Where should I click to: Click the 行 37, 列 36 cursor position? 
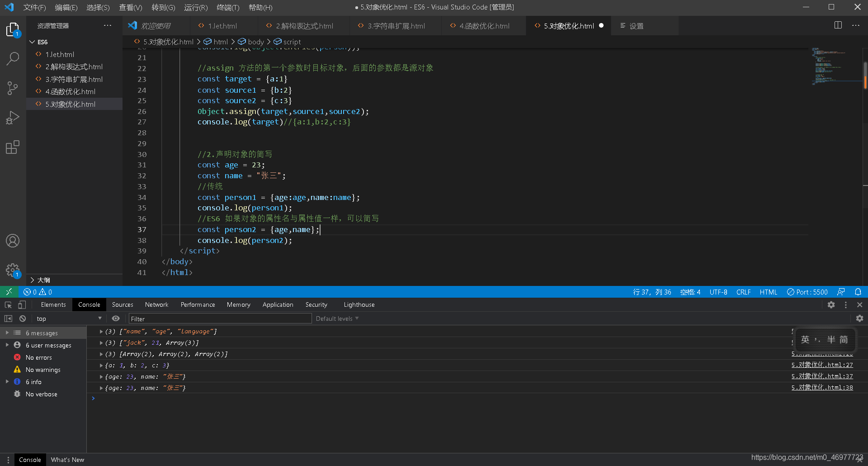tap(652, 292)
